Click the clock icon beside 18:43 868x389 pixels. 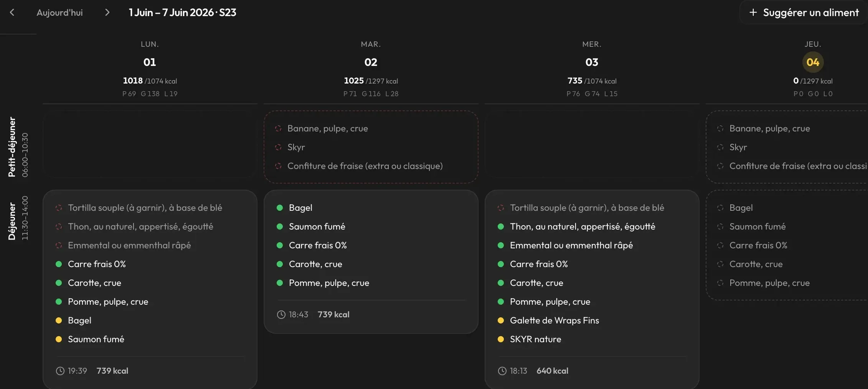tap(281, 315)
